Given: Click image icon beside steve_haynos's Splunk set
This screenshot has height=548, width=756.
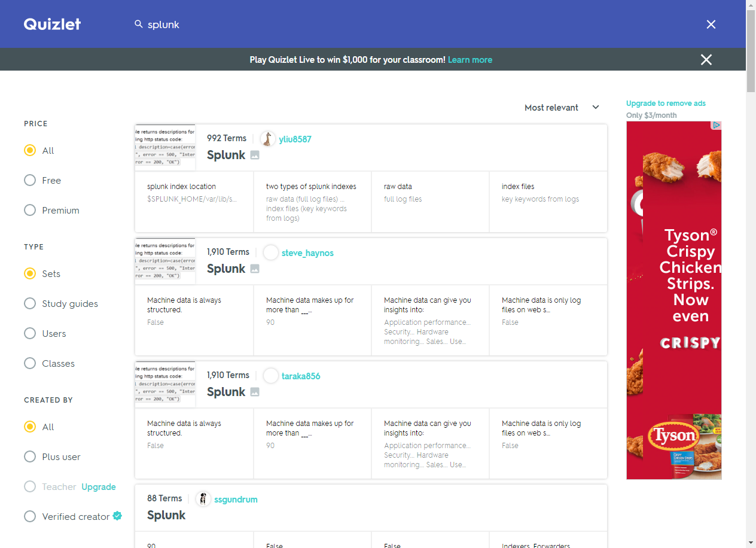Looking at the screenshot, I should coord(255,269).
